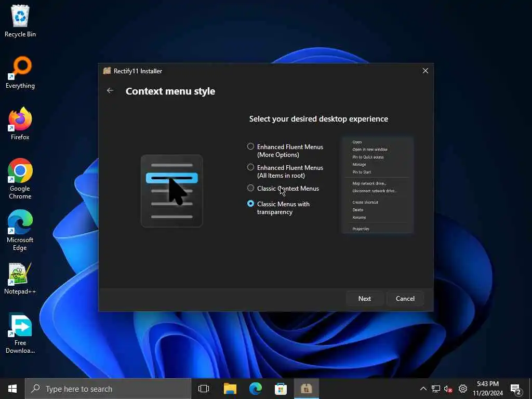Go back using the arrow icon

click(110, 90)
